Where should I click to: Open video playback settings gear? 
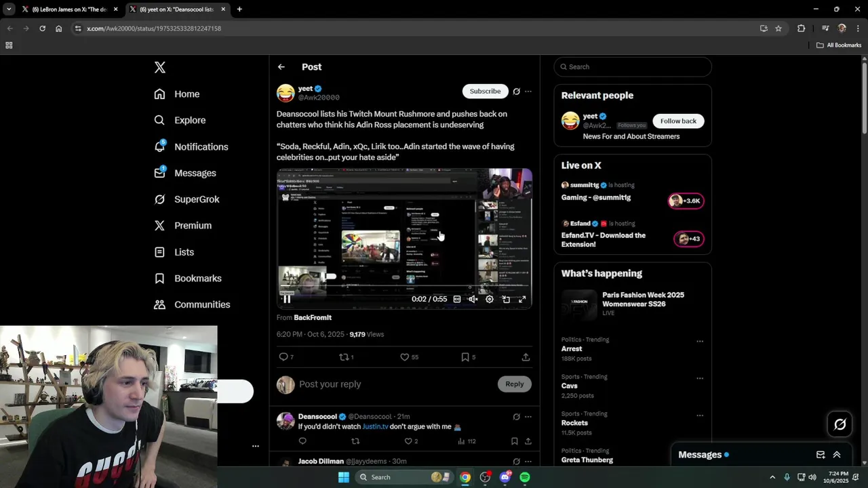[x=490, y=299]
